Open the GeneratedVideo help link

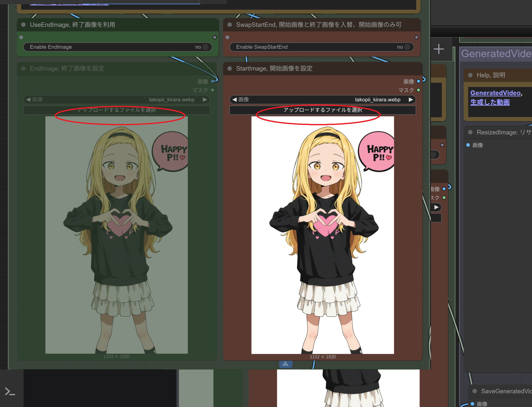pyautogui.click(x=495, y=93)
